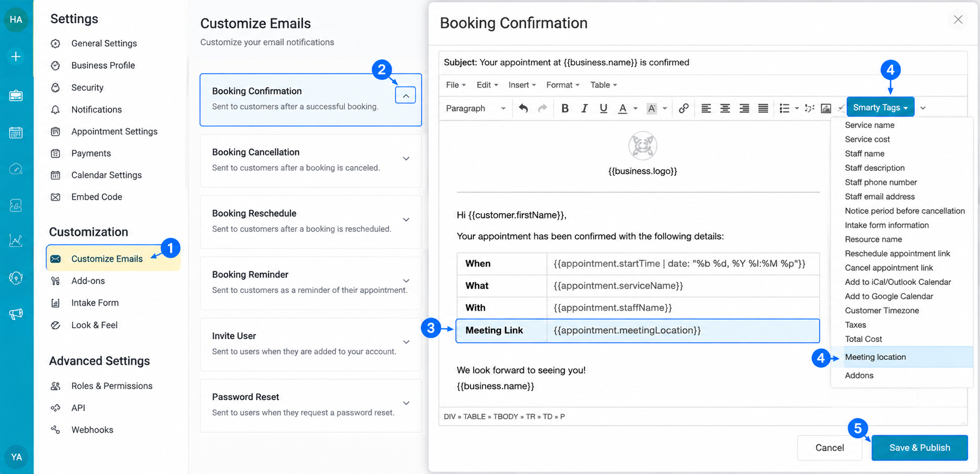Close the Booking Confirmation editor panel
Image resolution: width=980 pixels, height=474 pixels.
click(958, 20)
